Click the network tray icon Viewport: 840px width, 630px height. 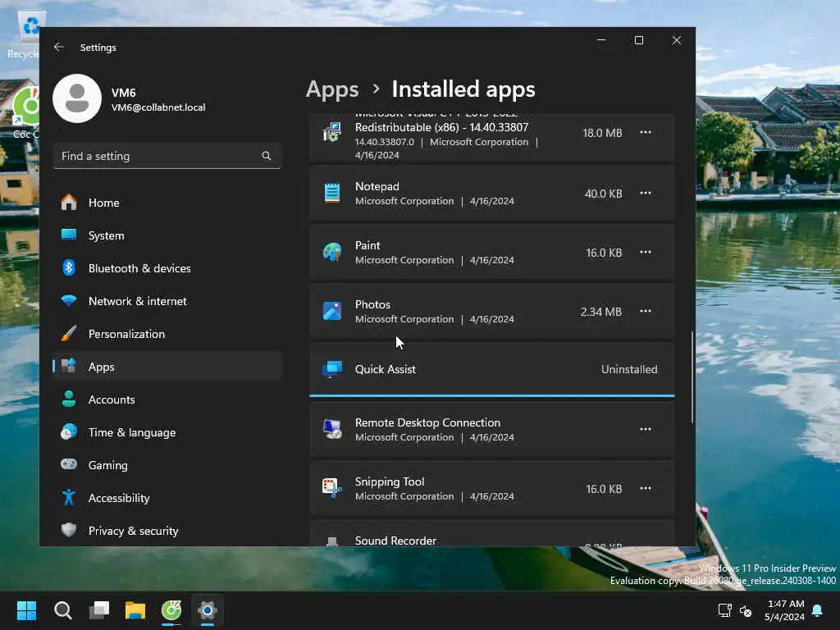pyautogui.click(x=724, y=610)
